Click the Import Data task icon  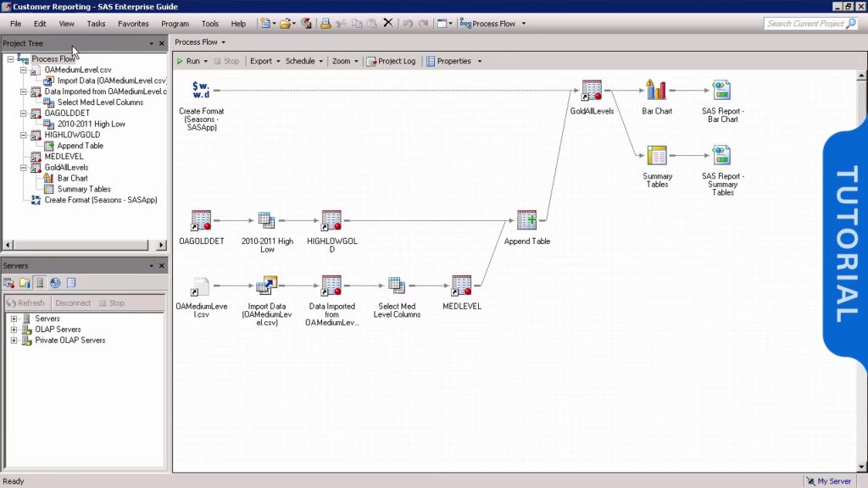pos(267,286)
